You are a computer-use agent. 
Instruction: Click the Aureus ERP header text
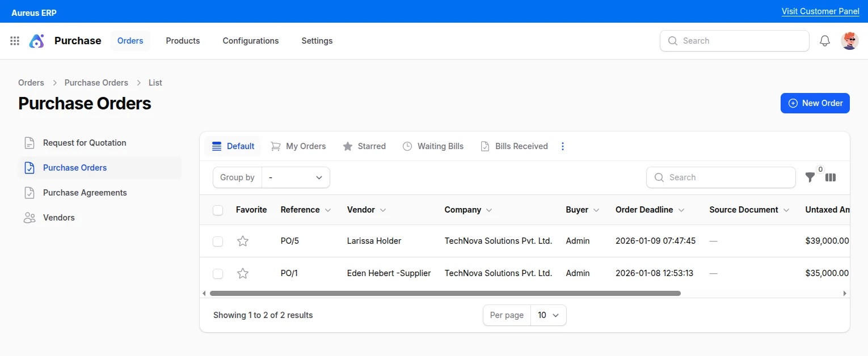[34, 12]
